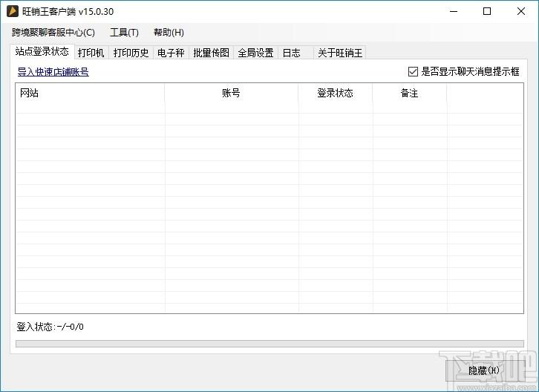This screenshot has height=392, width=539.
Task: Toggle 是否显示聊天消息提示框 checkbox
Action: click(x=413, y=71)
